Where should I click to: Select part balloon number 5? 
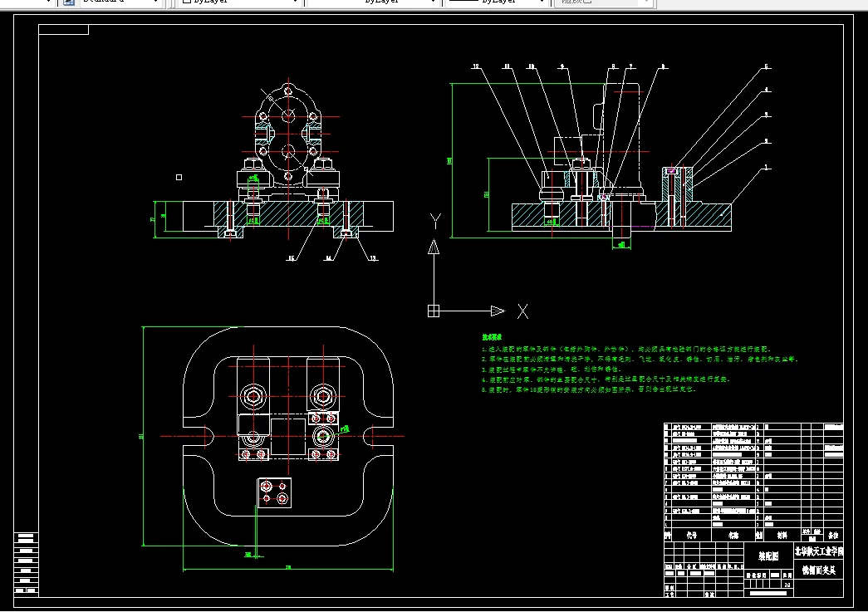[767, 66]
